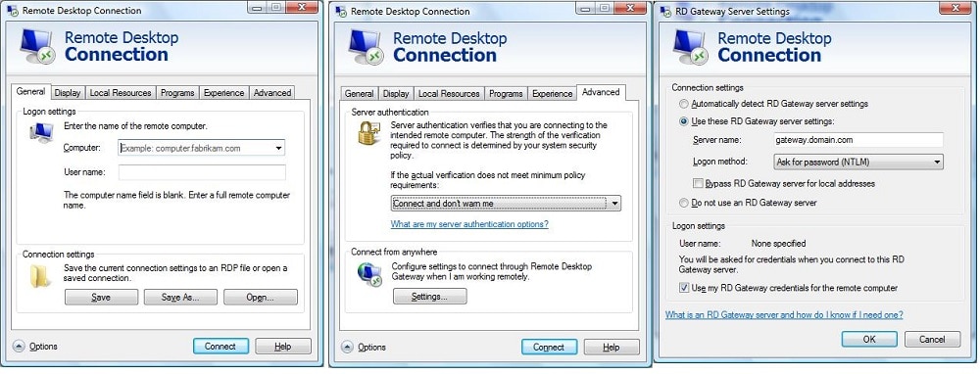This screenshot has width=980, height=374.
Task: Open the Display tab in the left window
Action: tap(68, 92)
